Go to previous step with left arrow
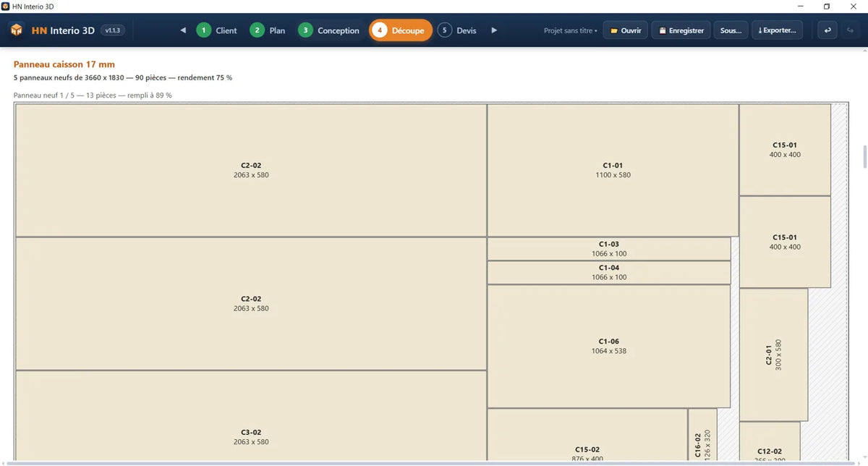The width and height of the screenshot is (868, 466). [183, 30]
